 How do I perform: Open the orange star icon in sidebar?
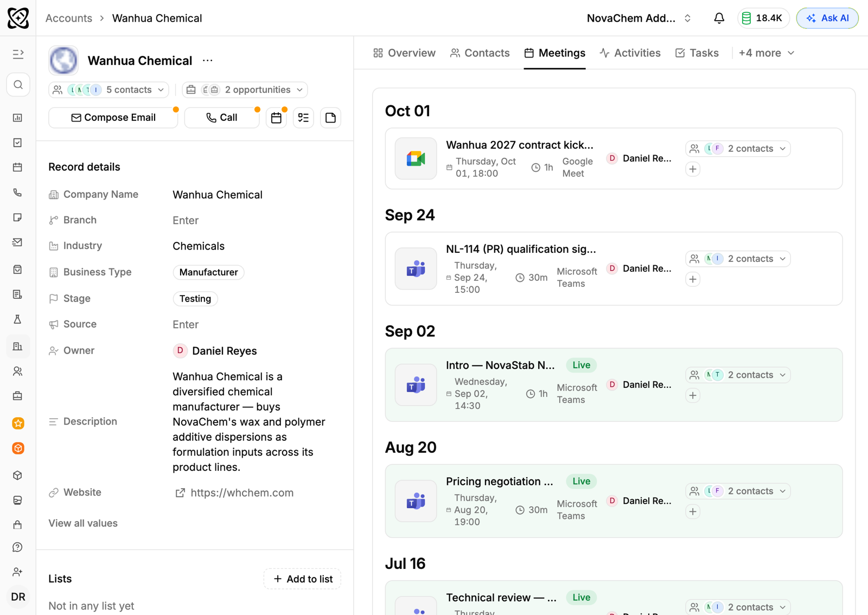click(18, 423)
